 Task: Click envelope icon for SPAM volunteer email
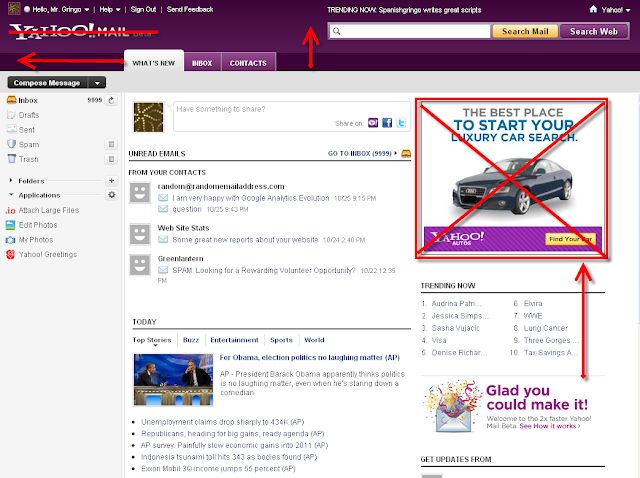[163, 270]
